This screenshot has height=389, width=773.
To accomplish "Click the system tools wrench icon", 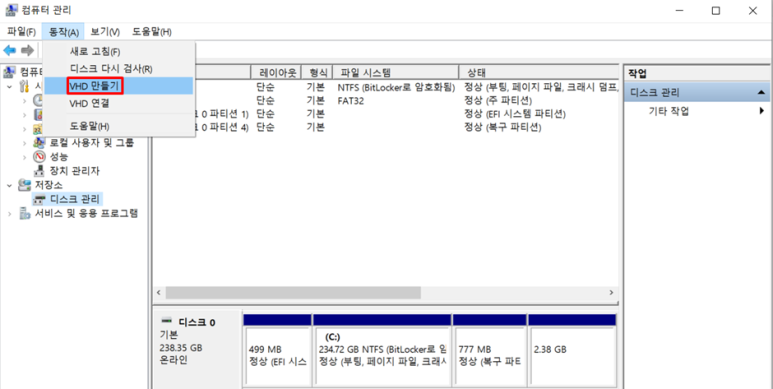I will pyautogui.click(x=24, y=86).
